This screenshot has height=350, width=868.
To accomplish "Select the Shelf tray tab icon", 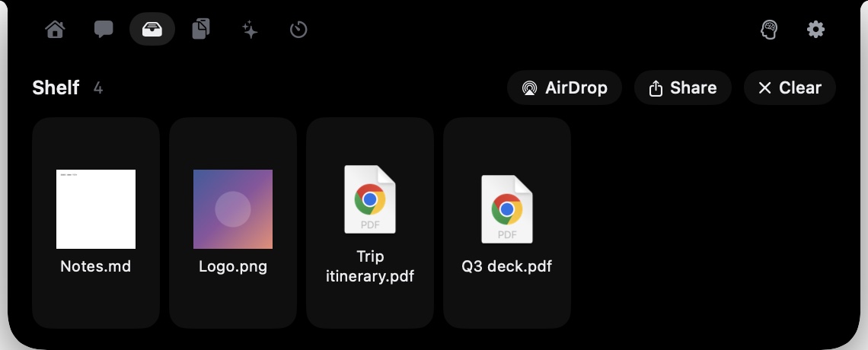I will point(152,30).
